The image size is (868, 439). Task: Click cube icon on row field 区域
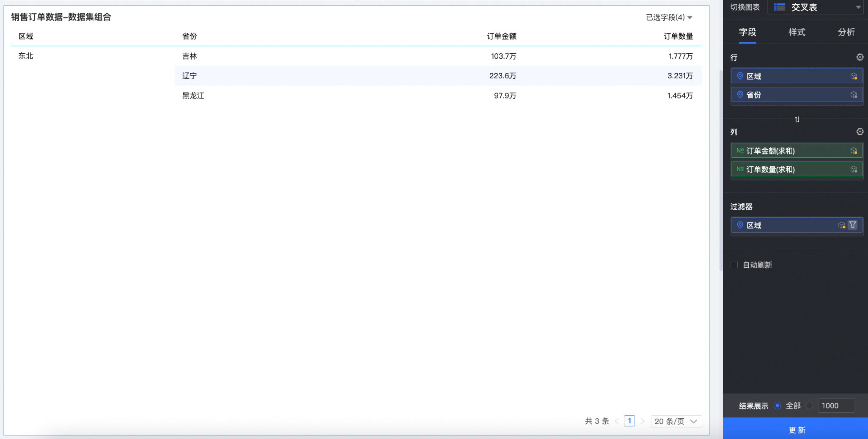click(x=854, y=76)
